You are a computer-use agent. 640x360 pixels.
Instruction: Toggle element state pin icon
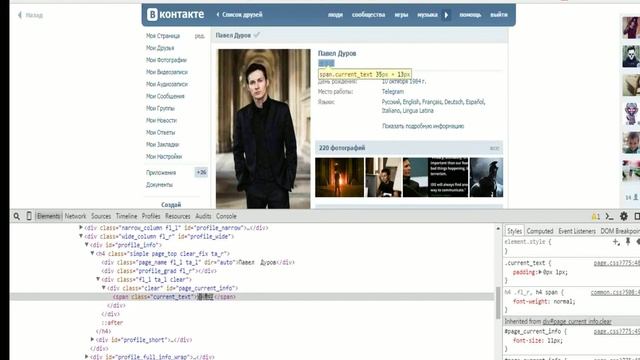tap(628, 242)
